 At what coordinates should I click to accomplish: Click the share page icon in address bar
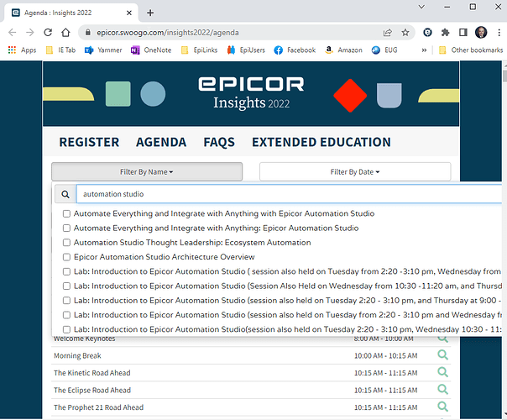[x=387, y=33]
